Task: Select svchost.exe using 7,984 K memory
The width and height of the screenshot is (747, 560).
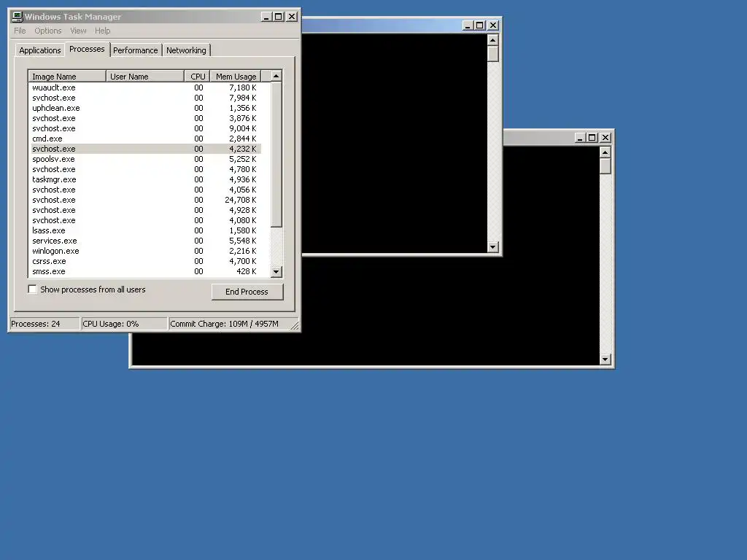Action: click(146, 98)
